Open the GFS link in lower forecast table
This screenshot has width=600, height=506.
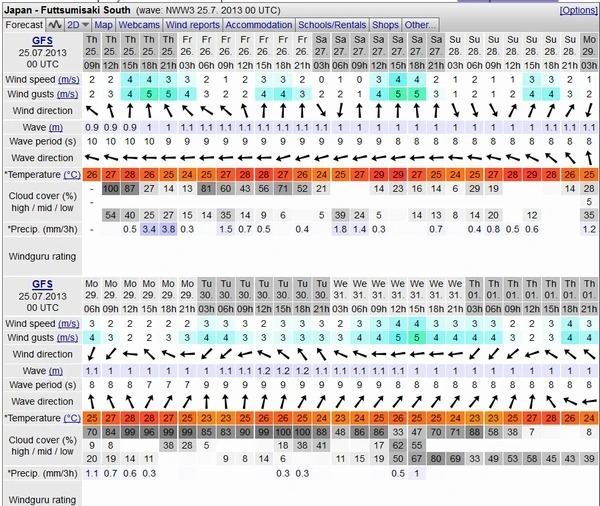pos(42,284)
